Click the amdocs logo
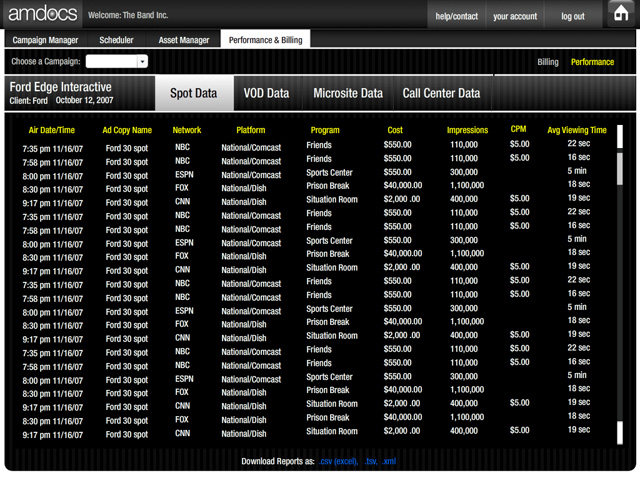Image resolution: width=640 pixels, height=478 pixels. (42, 13)
